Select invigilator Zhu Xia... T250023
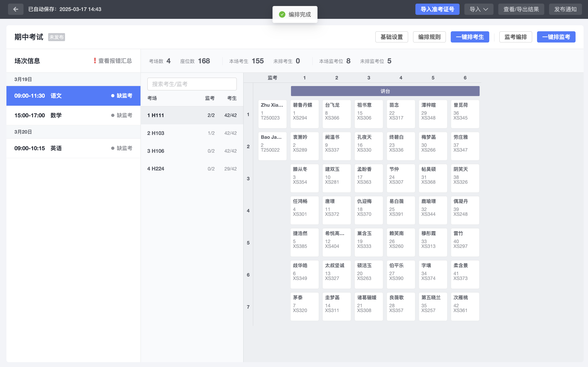588x367 pixels. click(x=272, y=114)
